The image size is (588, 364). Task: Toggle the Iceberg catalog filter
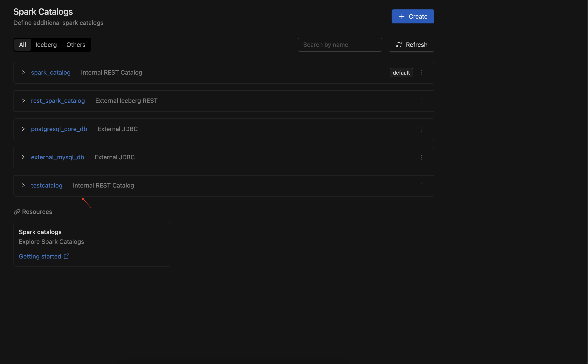tap(46, 44)
